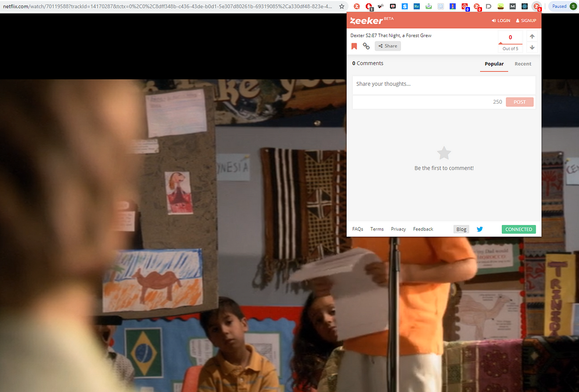Open the red extension with badge 1
Viewport: 579px width, 392px height.
coord(369,7)
